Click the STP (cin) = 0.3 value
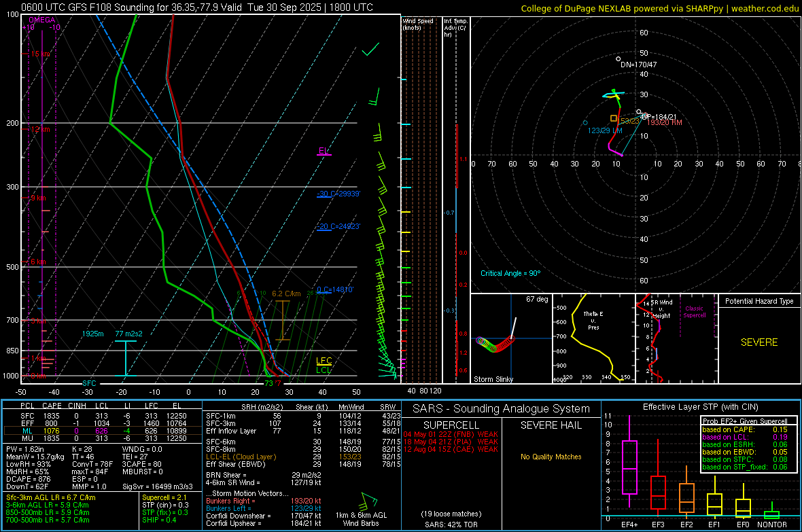The width and height of the screenshot is (802, 532). tap(165, 505)
